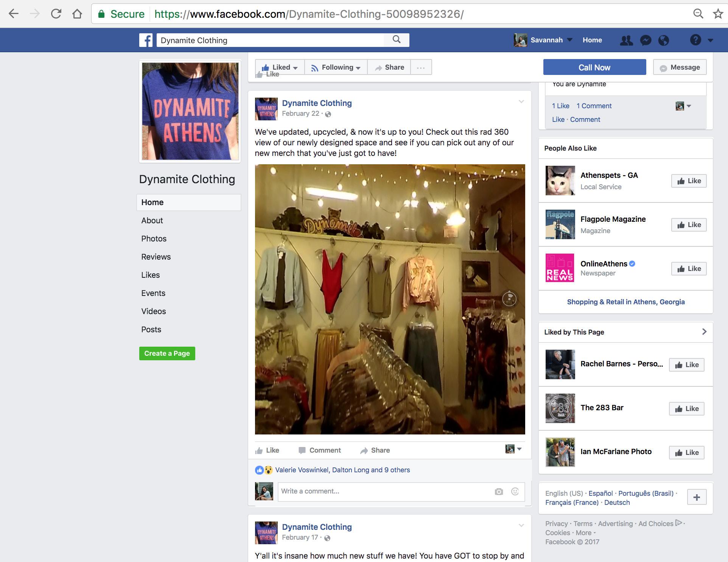Click the Call Now button
Screen dimensions: 728x562
594,67
